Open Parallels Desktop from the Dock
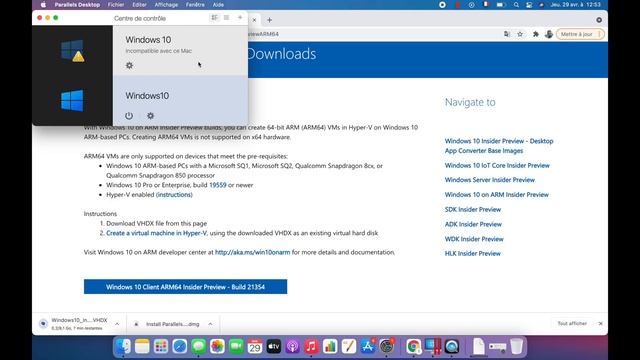The height and width of the screenshot is (360, 640). (x=433, y=346)
